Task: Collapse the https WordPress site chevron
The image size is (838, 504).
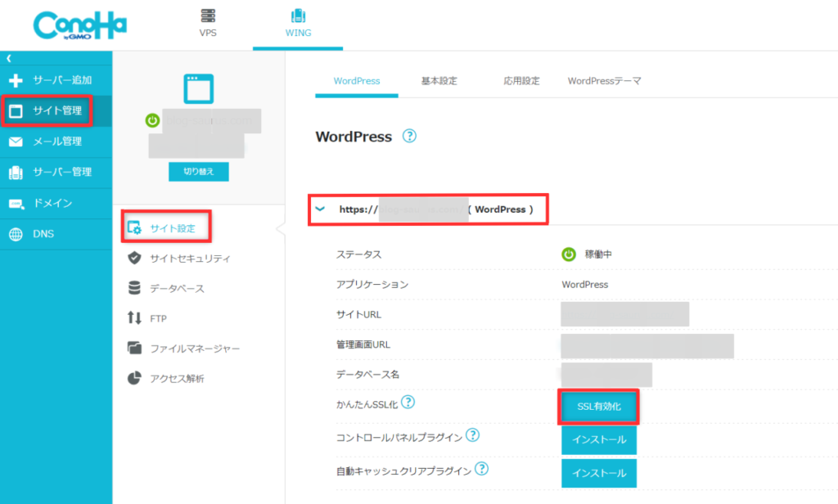Action: tap(320, 209)
